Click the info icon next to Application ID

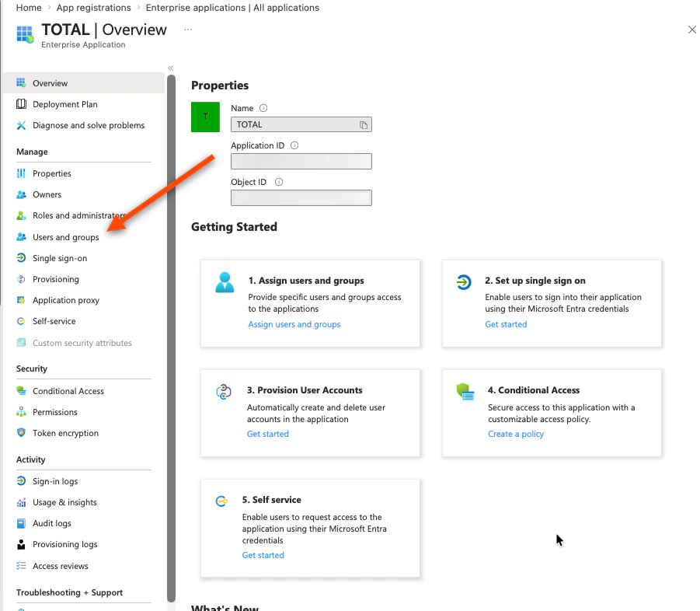pos(294,145)
